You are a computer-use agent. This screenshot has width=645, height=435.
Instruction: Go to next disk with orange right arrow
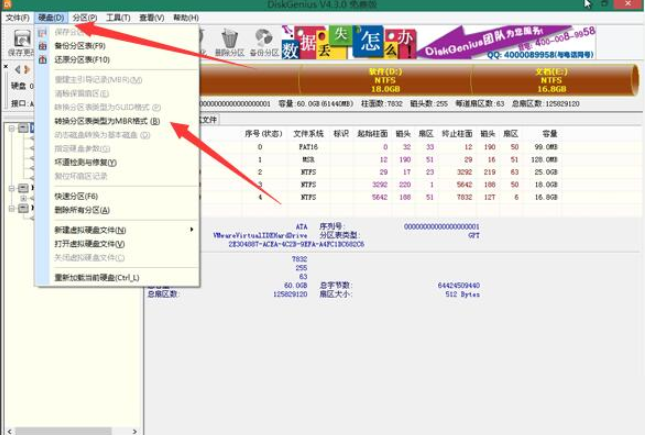click(x=27, y=70)
